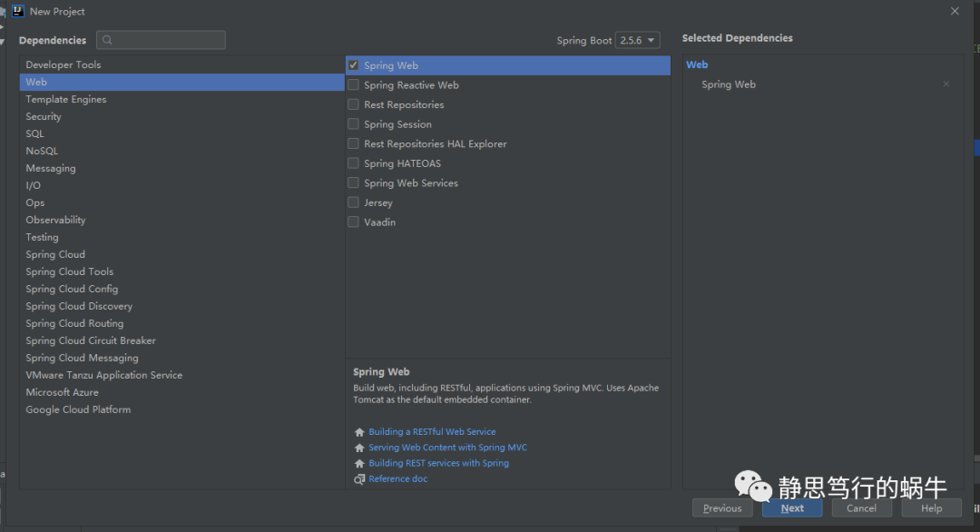Screen dimensions: 980x532
Task: Click the home icon beside Serving Web Content
Action: [x=359, y=448]
